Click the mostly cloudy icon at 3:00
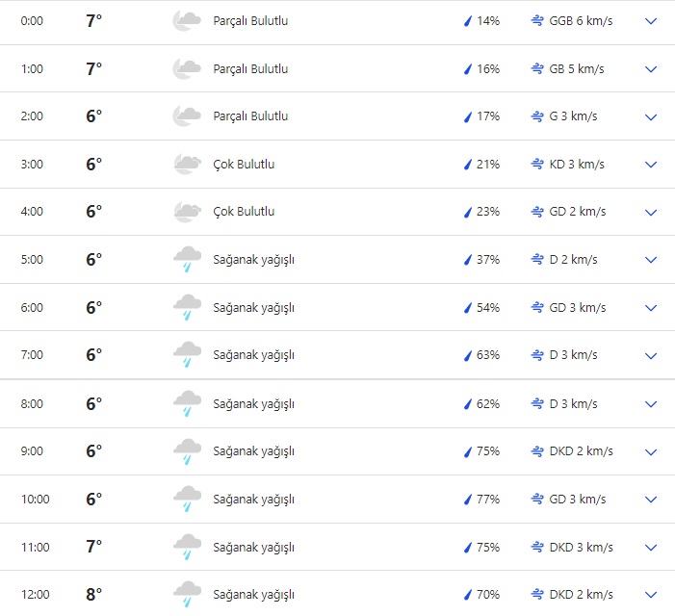This screenshot has width=675, height=616. (x=186, y=164)
